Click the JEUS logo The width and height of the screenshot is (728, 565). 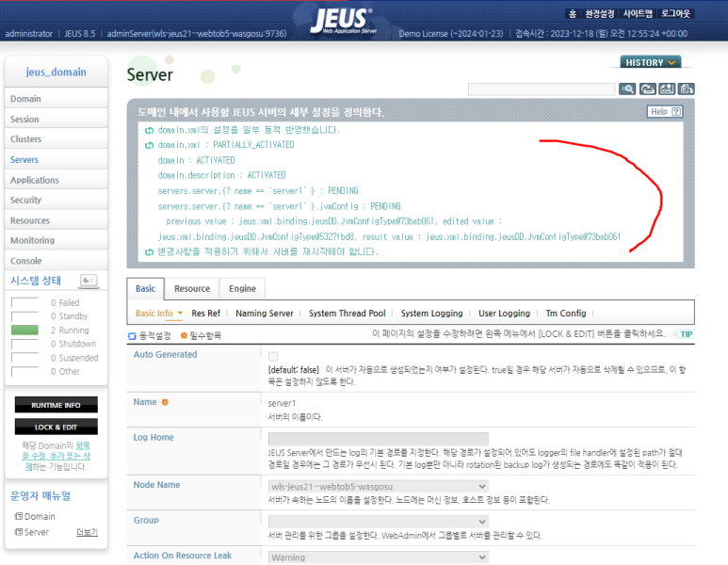[343, 21]
